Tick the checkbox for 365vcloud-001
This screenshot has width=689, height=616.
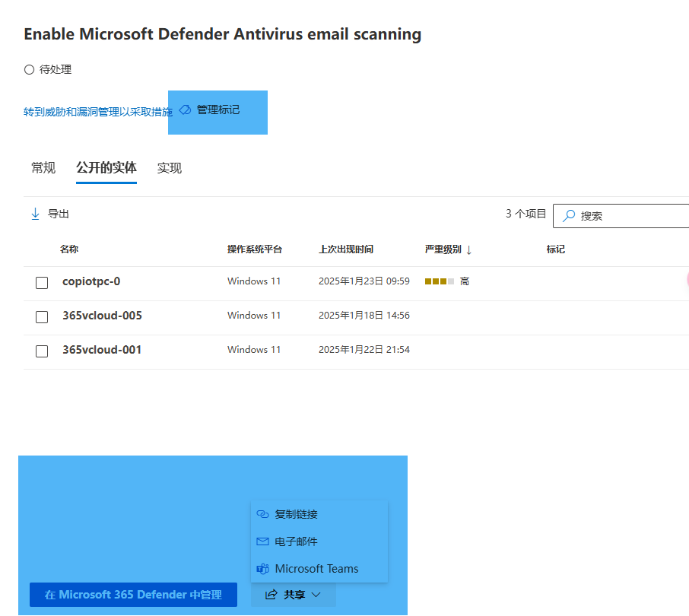(x=42, y=351)
